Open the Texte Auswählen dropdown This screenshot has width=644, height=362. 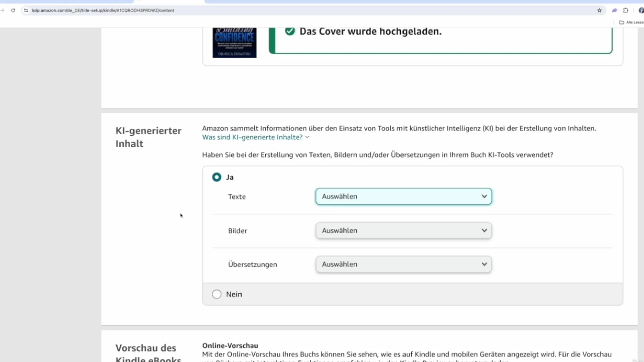tap(403, 196)
